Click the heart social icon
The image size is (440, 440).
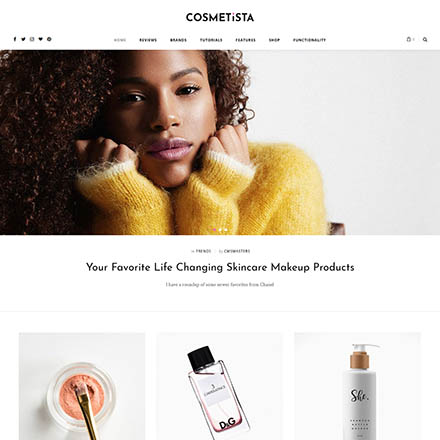click(x=41, y=39)
